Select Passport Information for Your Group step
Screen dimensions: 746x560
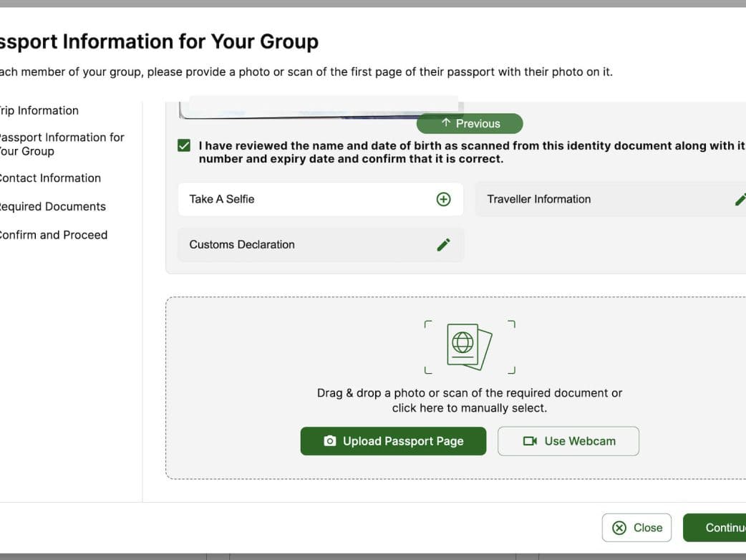[x=61, y=144]
